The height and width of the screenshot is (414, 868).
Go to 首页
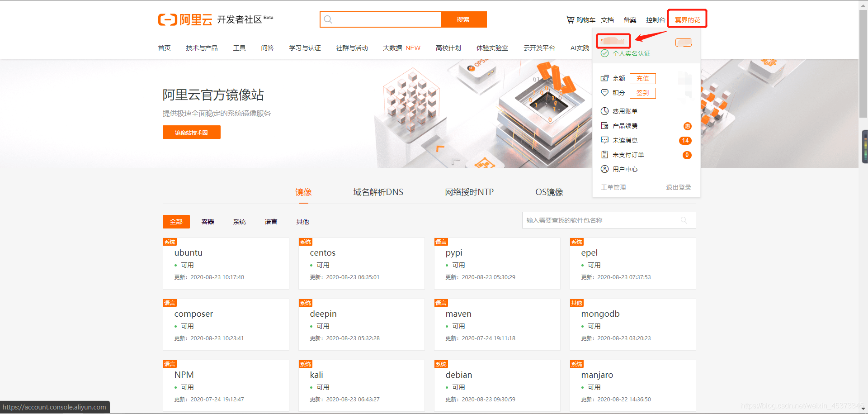tap(165, 48)
